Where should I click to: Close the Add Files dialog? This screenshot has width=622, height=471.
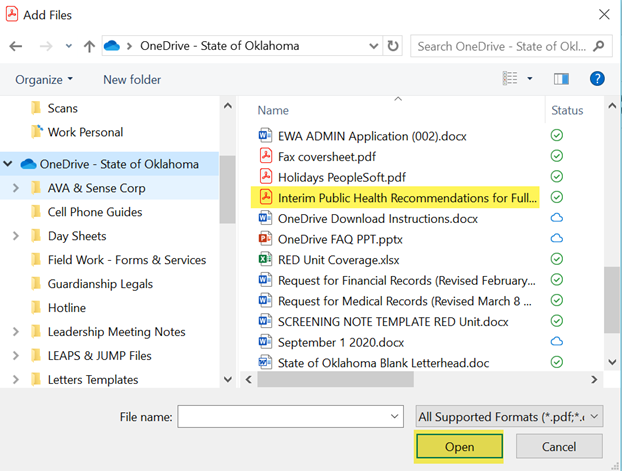604,15
